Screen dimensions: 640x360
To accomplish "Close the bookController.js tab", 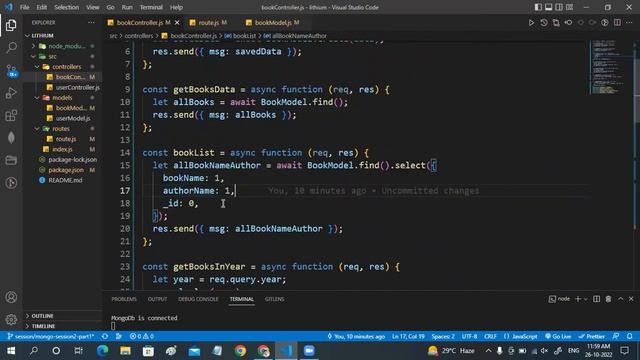I will [177, 22].
